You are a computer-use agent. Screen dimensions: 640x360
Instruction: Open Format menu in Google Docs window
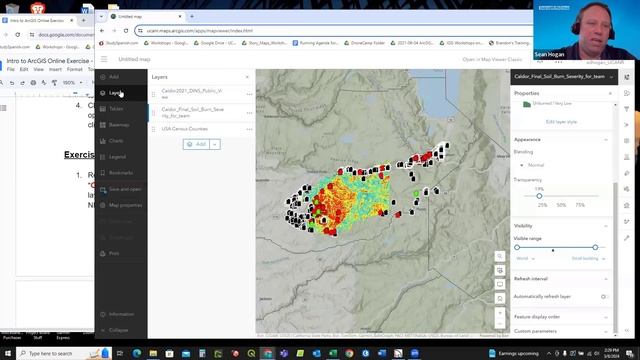point(74,69)
